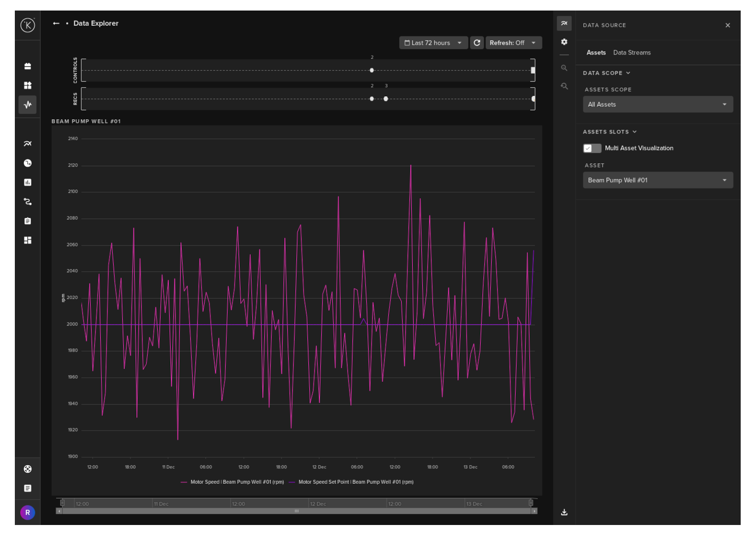Open the pulse waveform icon in sidebar
The image size is (756, 536).
coord(28,104)
